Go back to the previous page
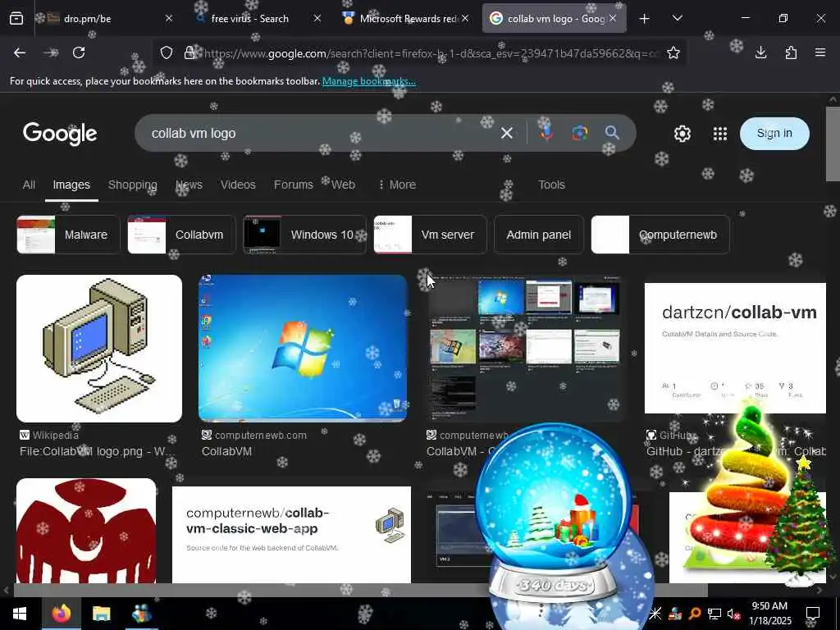This screenshot has height=630, width=840. (20, 52)
